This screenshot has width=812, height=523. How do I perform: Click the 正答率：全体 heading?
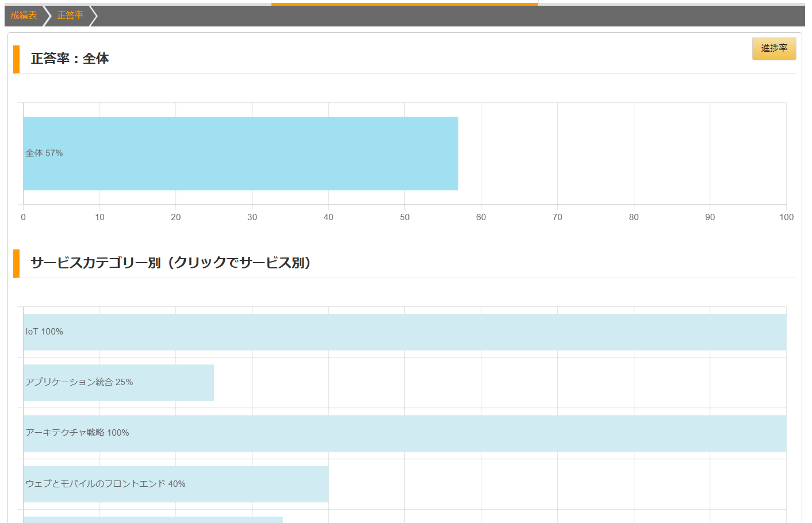(70, 59)
